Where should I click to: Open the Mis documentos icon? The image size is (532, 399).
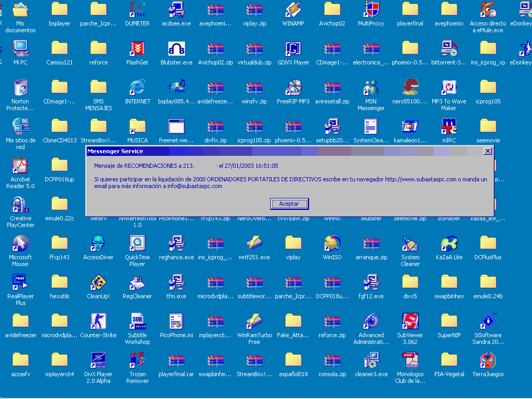point(20,9)
